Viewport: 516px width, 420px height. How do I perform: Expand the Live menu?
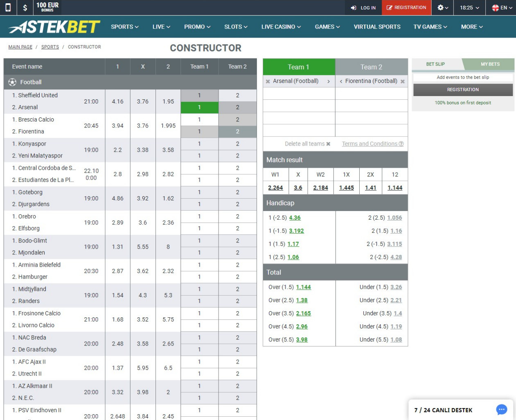click(x=161, y=27)
